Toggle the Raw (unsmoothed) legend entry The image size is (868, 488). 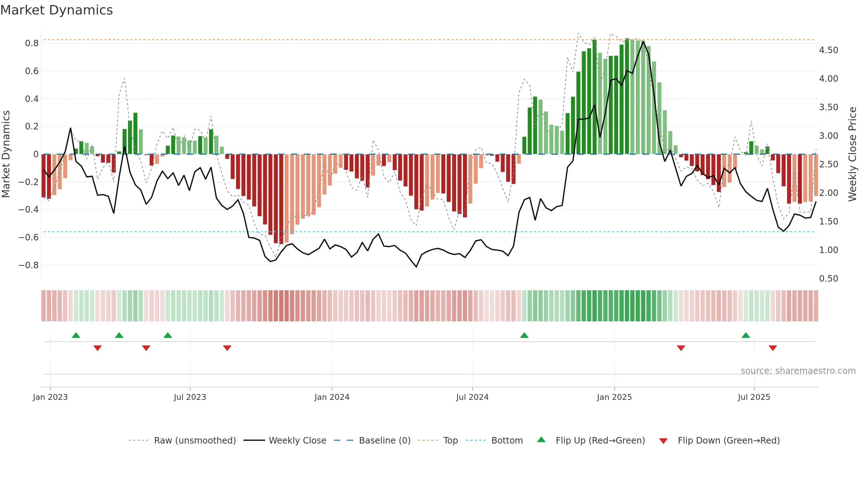182,440
